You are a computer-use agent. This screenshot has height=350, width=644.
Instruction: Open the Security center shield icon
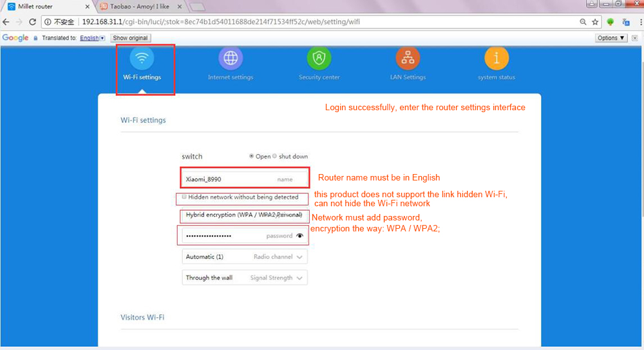319,59
